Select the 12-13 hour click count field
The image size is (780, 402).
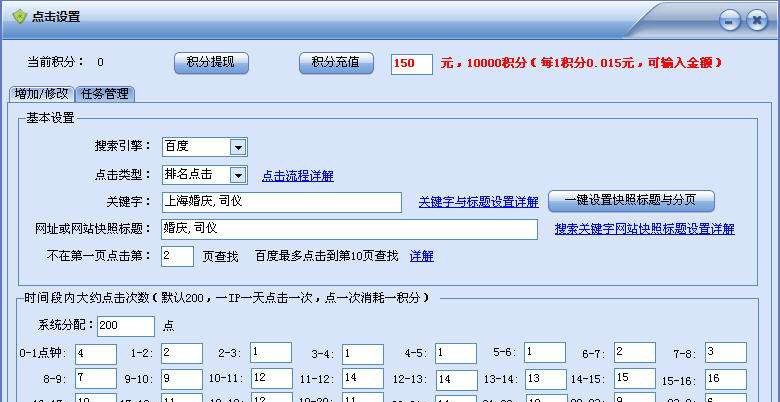point(457,380)
